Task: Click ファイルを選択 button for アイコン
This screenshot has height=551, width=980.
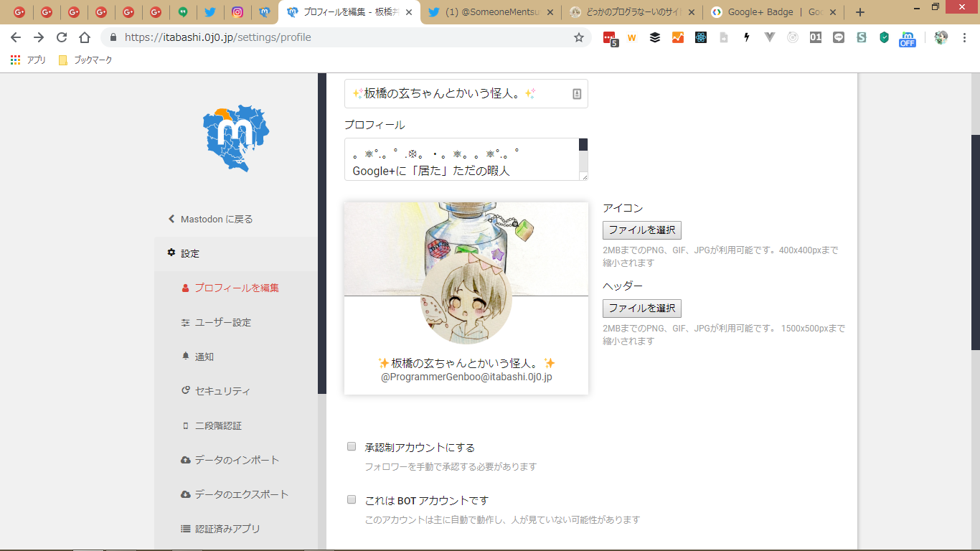Action: click(641, 230)
